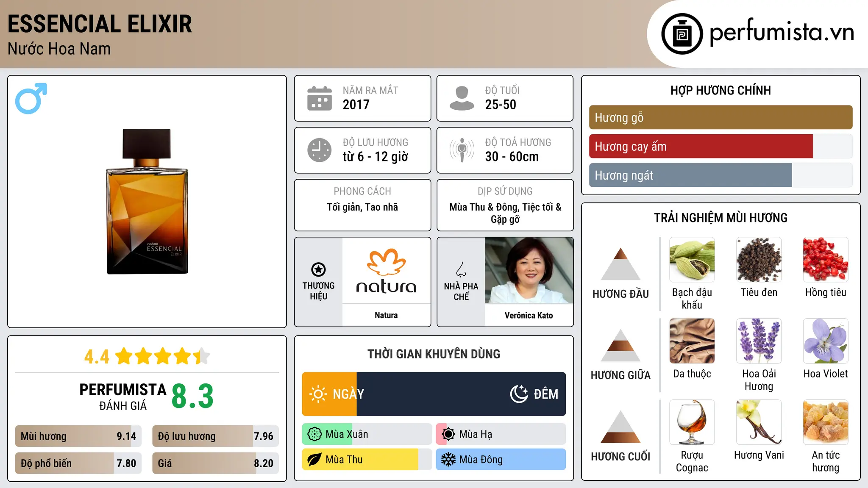
Task: Click the moon icon next to Đêm
Action: click(x=519, y=394)
